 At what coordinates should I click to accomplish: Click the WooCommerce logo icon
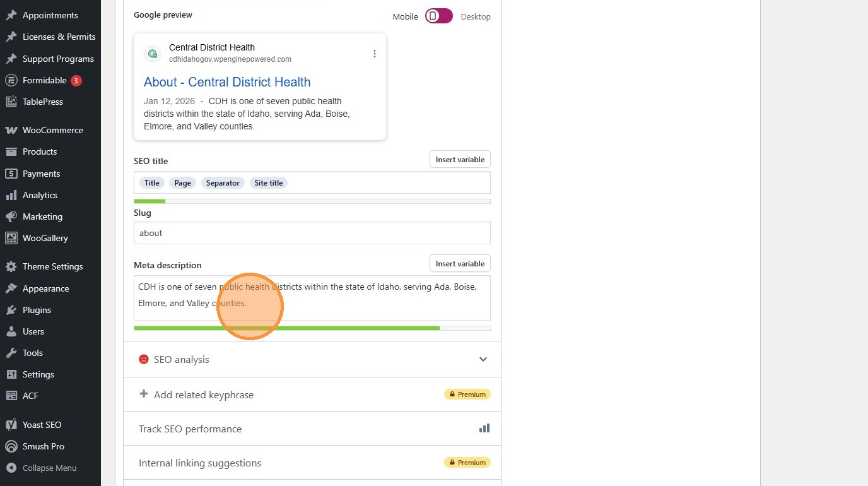coord(11,130)
